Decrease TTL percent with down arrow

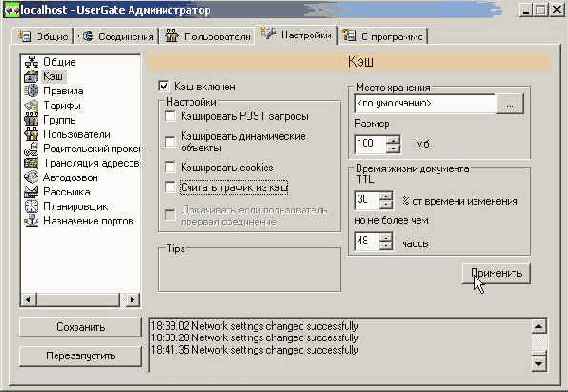click(386, 204)
